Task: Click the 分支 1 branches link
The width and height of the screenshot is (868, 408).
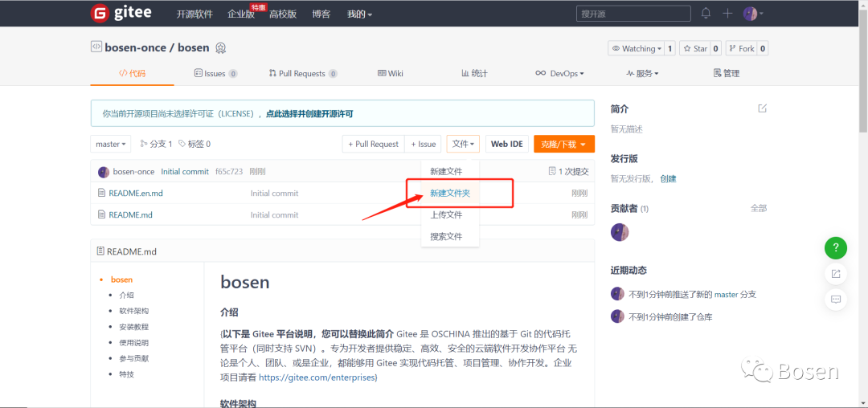Action: tap(157, 144)
